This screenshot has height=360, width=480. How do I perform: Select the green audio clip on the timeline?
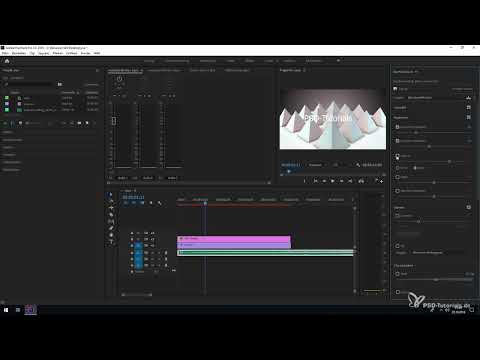click(x=265, y=253)
